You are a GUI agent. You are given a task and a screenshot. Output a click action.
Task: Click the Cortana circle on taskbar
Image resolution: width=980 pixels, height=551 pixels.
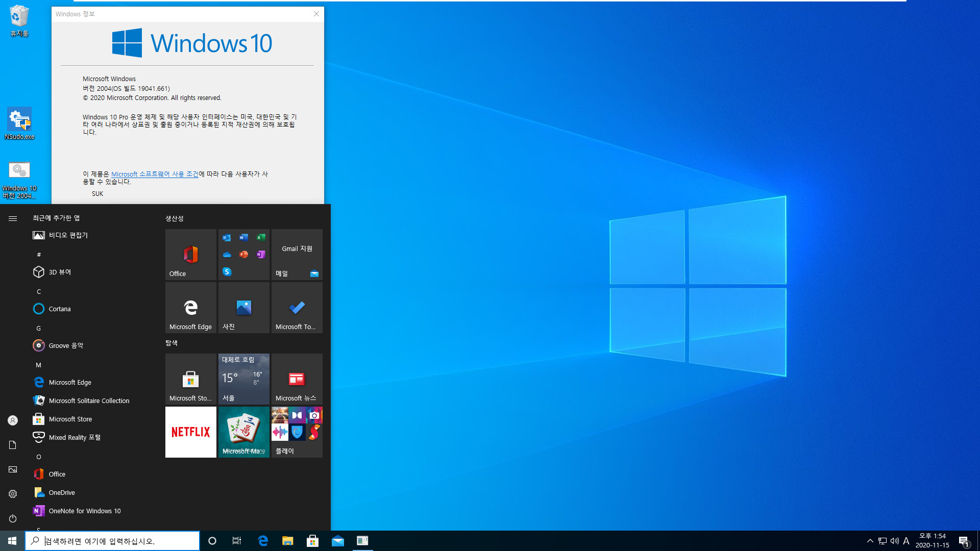click(x=212, y=541)
